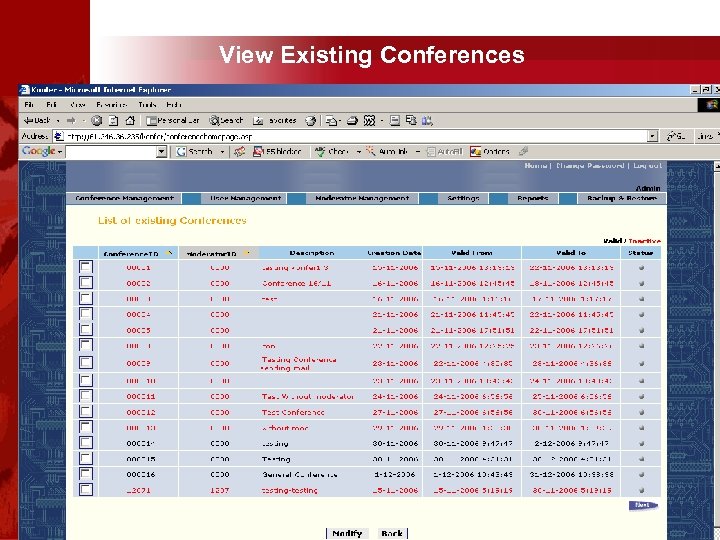The height and width of the screenshot is (540, 720).
Task: Click into the Address URL field
Action: (356, 136)
